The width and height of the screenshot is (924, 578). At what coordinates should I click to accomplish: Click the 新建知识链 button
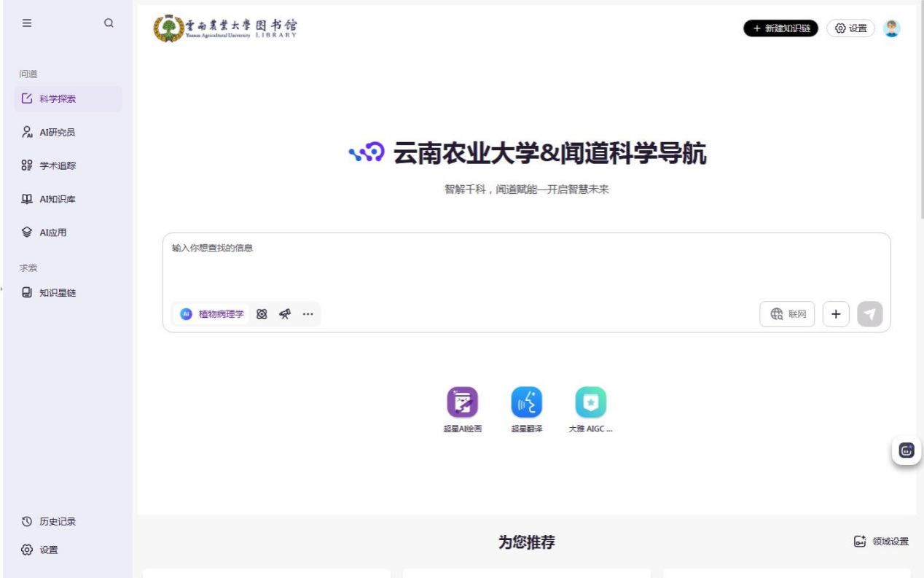[780, 28]
